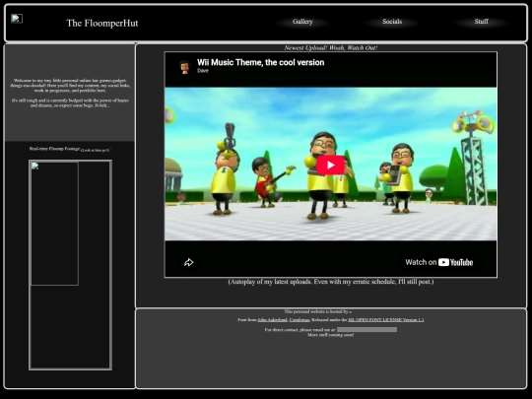Play the Wii Music Theme video
Screen dimensions: 532x399
(x=331, y=165)
